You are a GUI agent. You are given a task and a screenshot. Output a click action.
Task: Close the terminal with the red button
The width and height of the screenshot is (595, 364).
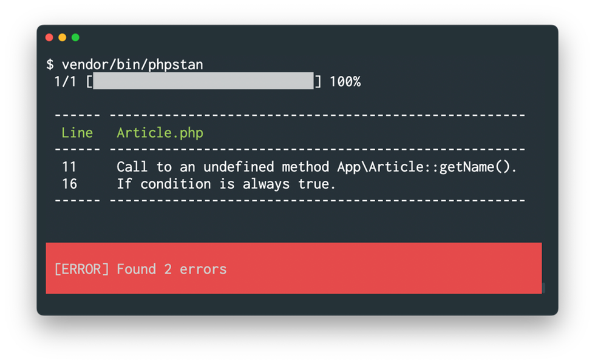point(49,37)
